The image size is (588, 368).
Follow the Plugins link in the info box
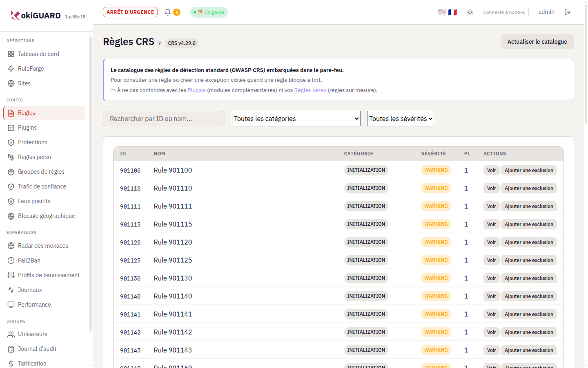pos(196,90)
